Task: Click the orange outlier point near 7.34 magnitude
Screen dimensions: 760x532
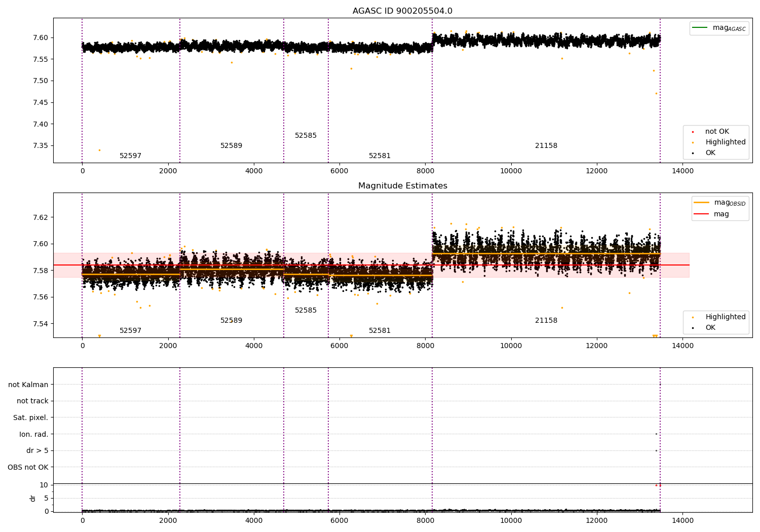Action: tap(99, 150)
